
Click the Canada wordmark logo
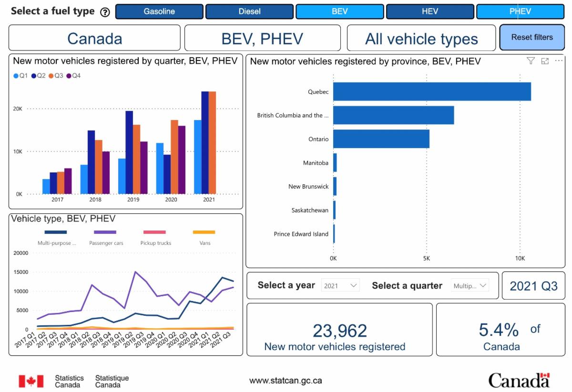click(519, 381)
